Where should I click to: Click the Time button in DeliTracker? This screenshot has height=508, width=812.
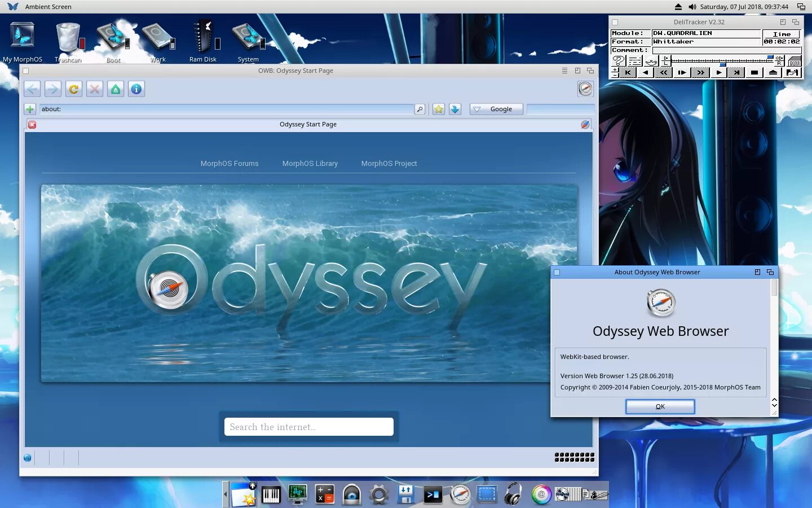[782, 34]
